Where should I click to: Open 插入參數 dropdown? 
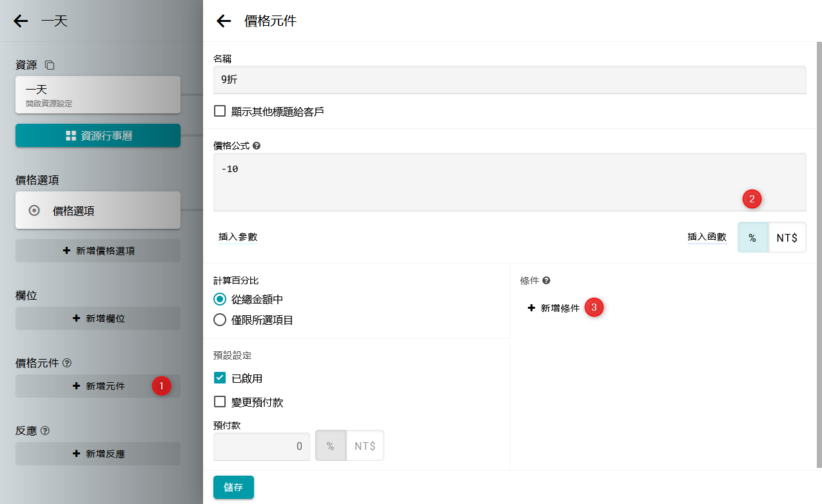coord(238,237)
